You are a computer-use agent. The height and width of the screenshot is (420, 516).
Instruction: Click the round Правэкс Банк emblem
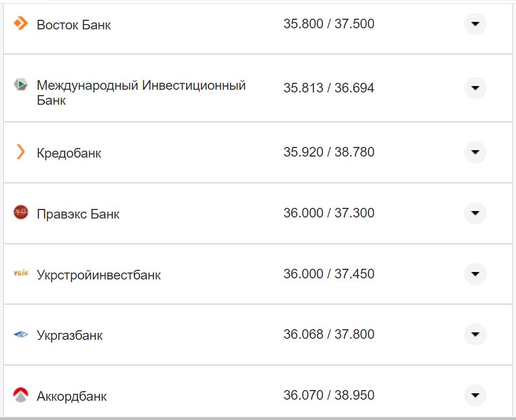(x=20, y=213)
